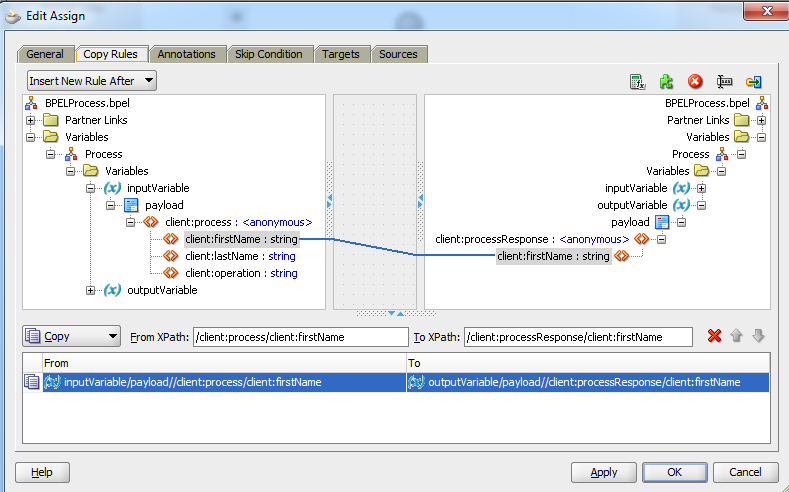Collapse payload node in the left tree
The width and height of the screenshot is (789, 492).
pyautogui.click(x=111, y=205)
